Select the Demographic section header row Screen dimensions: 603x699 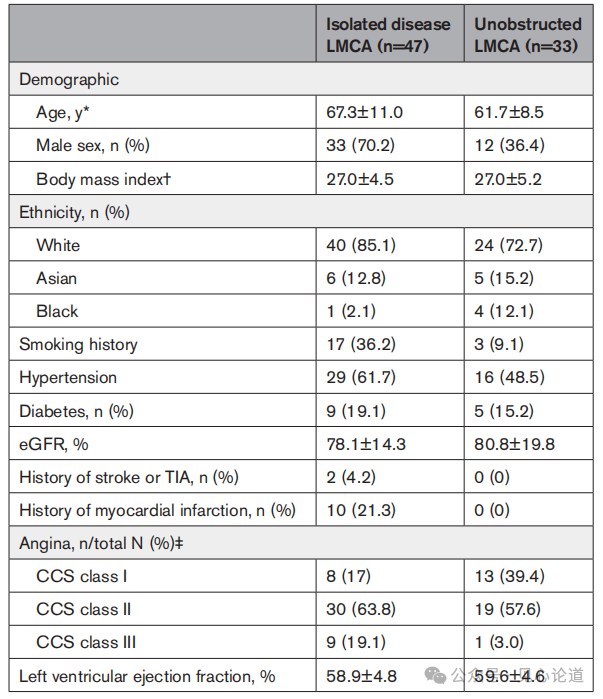(68, 79)
